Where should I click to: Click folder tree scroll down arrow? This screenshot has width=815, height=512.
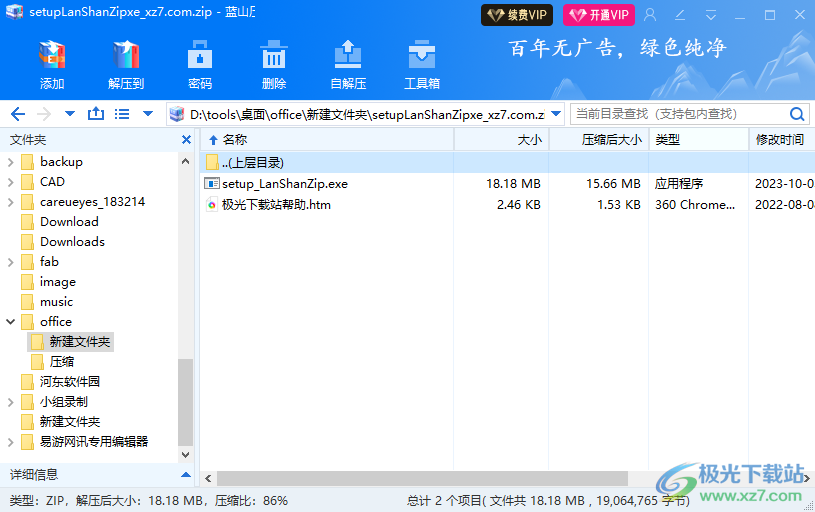(186, 454)
